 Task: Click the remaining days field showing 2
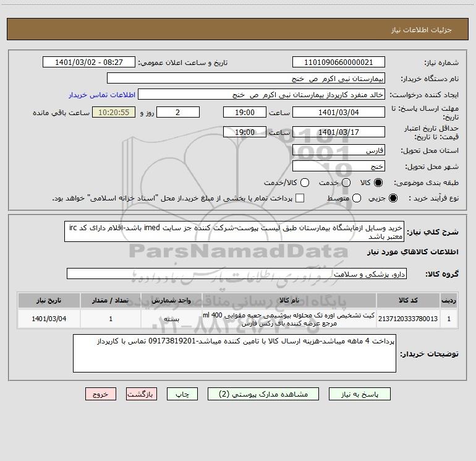(178, 112)
